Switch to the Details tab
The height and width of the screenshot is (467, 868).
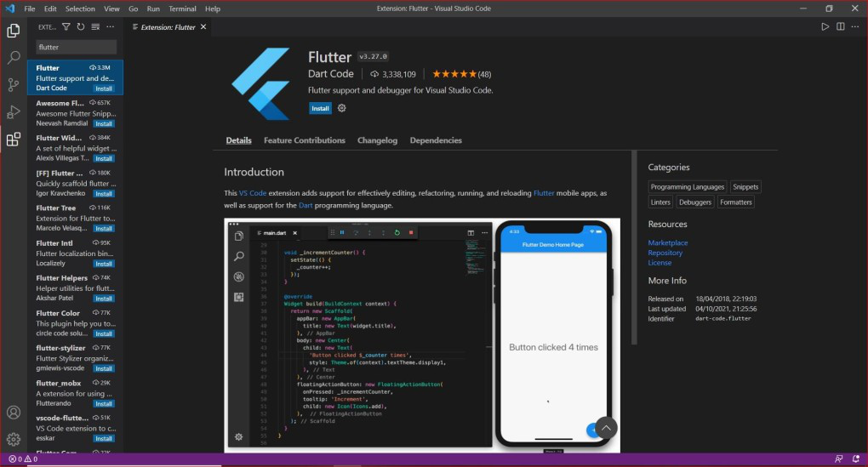[x=238, y=140]
